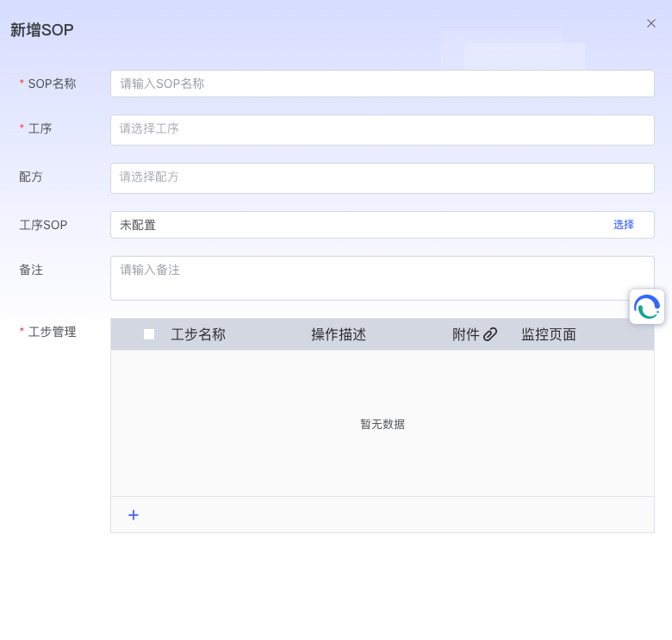Click the 工步名称 column header

(198, 334)
